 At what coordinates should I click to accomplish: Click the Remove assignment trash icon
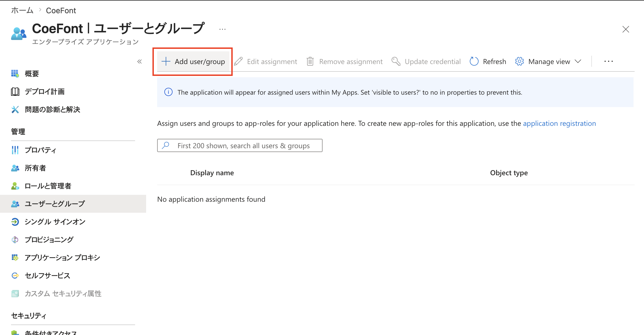[x=310, y=61]
